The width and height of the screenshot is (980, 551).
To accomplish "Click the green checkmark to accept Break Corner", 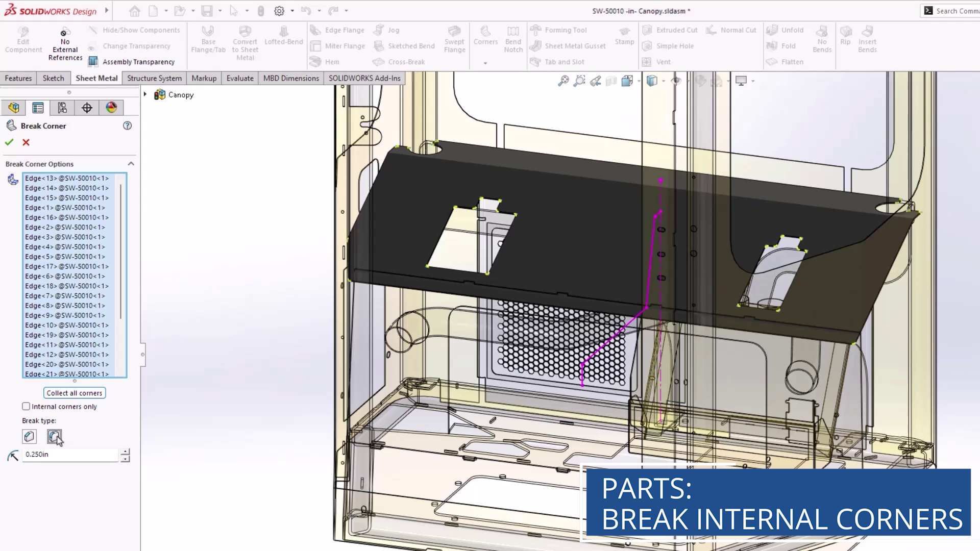I will tap(9, 142).
